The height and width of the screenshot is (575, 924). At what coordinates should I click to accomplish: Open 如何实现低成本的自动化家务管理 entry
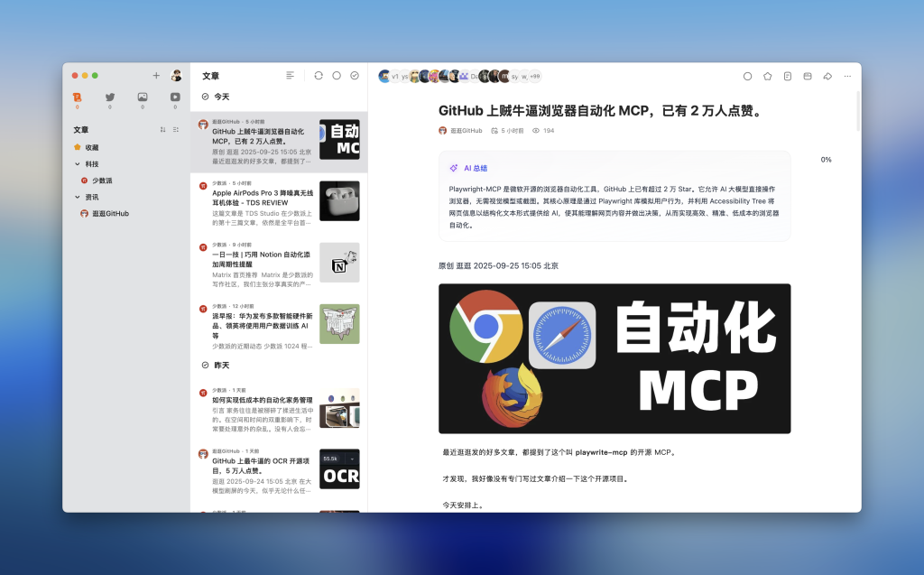(279, 411)
